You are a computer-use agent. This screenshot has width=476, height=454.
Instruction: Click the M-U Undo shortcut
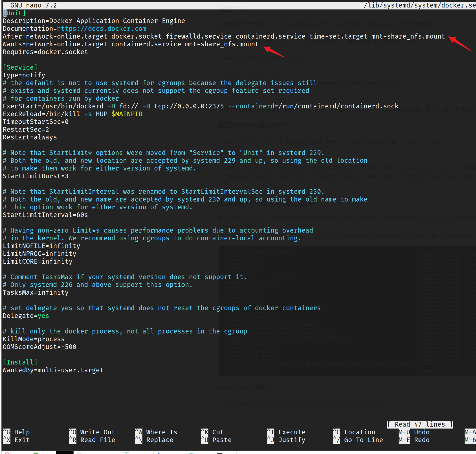[414, 432]
